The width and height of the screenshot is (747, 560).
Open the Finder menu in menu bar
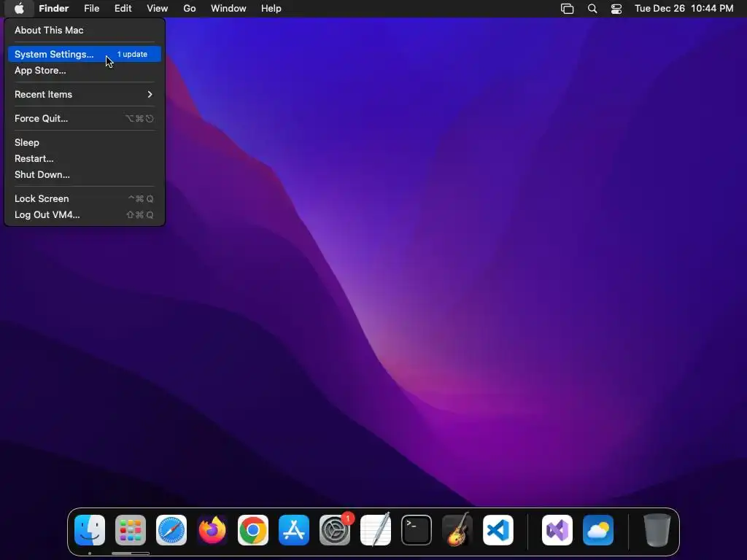[x=54, y=9]
